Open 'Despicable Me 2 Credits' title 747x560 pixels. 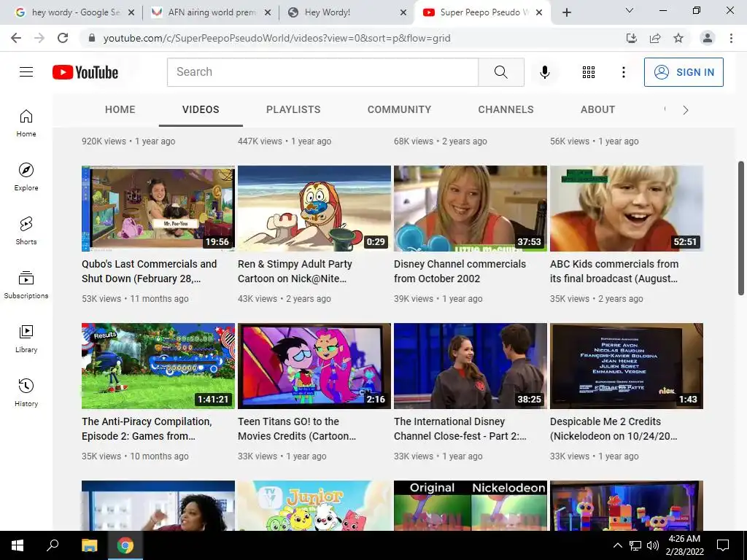614,429
